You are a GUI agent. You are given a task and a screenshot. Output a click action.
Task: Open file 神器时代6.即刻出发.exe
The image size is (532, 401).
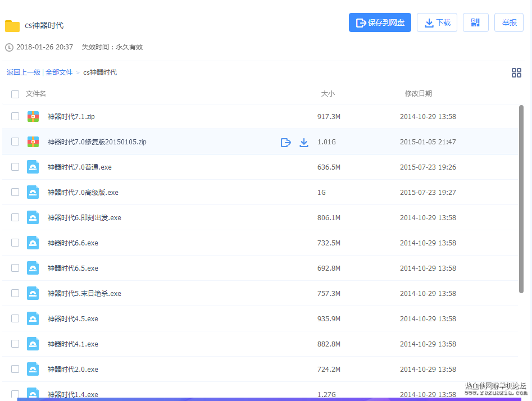84,218
